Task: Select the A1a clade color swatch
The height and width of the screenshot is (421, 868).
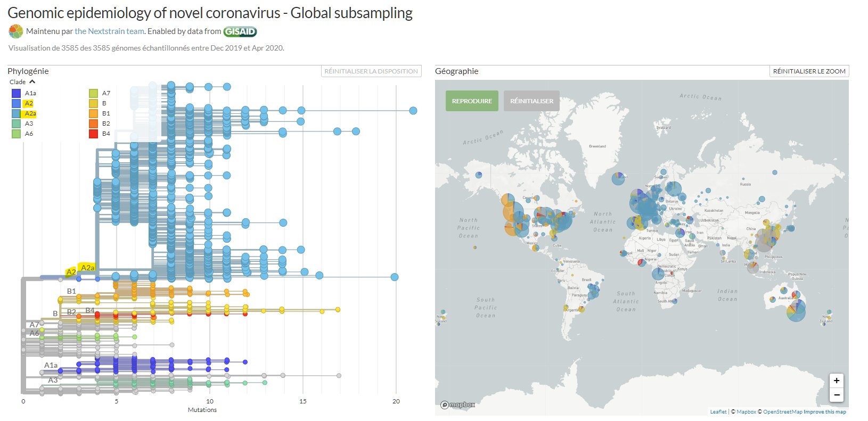Action: (x=17, y=93)
